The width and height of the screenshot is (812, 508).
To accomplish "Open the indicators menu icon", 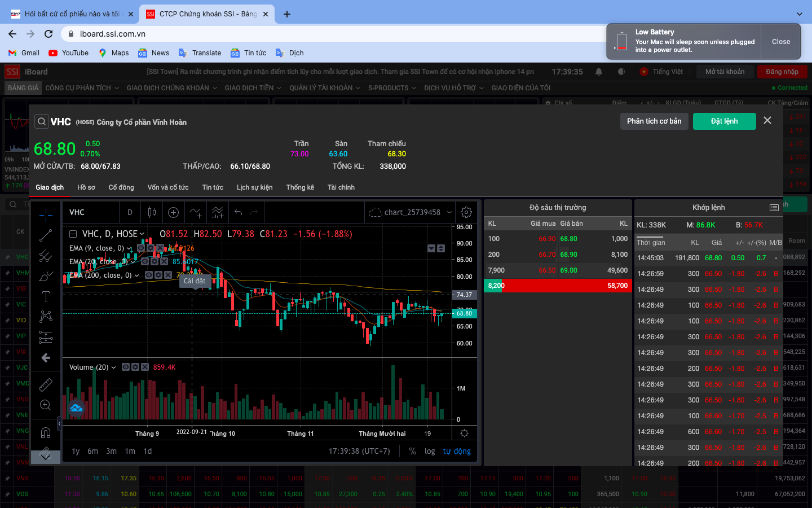I will [196, 212].
